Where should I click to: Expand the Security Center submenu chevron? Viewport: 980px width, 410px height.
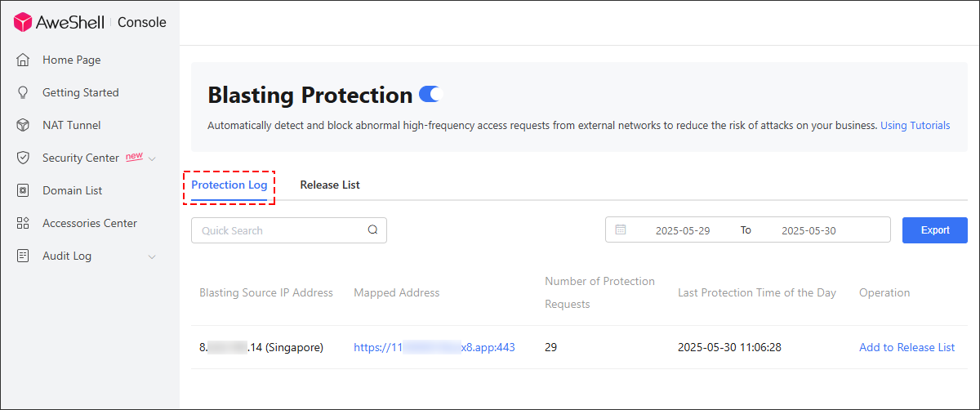tap(152, 158)
